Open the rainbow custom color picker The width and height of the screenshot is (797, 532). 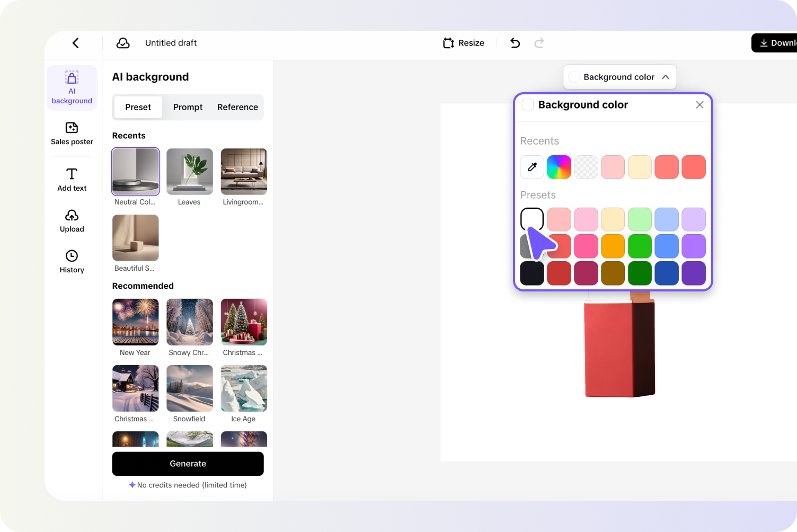click(559, 167)
